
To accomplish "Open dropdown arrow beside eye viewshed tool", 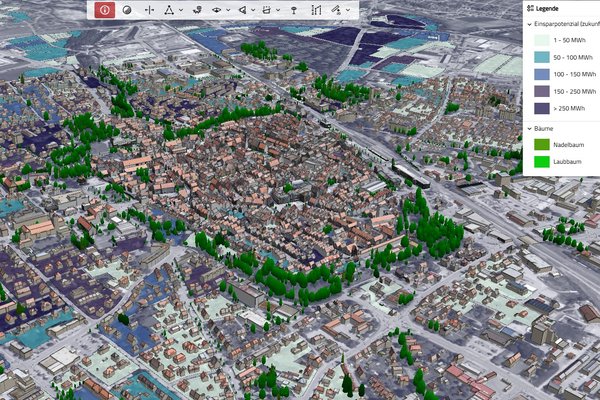I will (x=228, y=9).
